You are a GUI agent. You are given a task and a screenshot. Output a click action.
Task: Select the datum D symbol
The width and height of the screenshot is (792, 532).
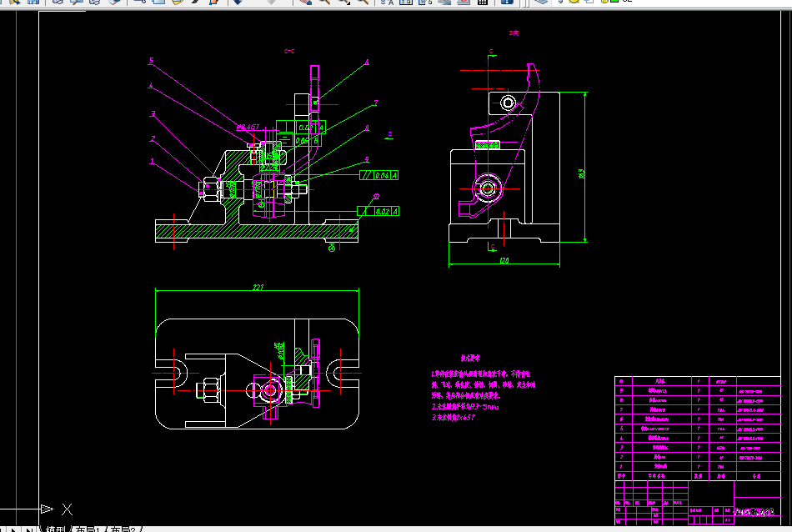[389, 135]
